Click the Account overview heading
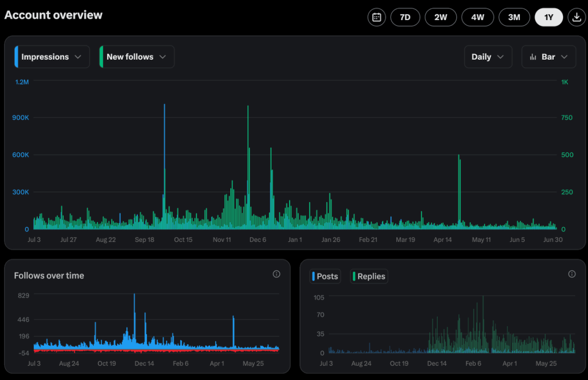 click(53, 15)
